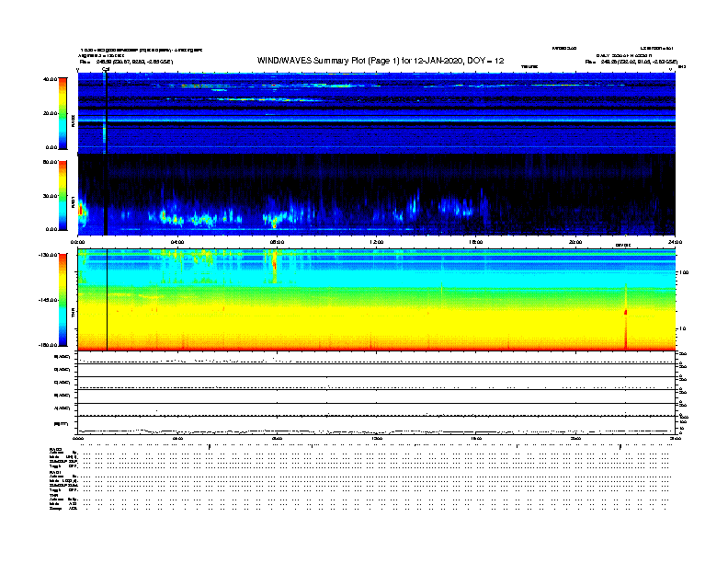
Task: Click the RAD1 label in the bottom status table
Action: click(x=55, y=473)
